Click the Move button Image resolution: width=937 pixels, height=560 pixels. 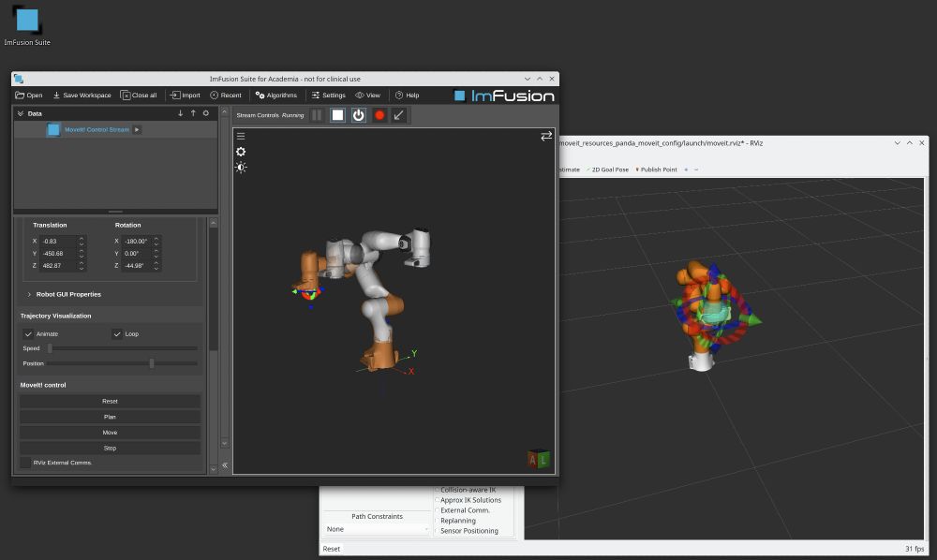click(x=110, y=433)
